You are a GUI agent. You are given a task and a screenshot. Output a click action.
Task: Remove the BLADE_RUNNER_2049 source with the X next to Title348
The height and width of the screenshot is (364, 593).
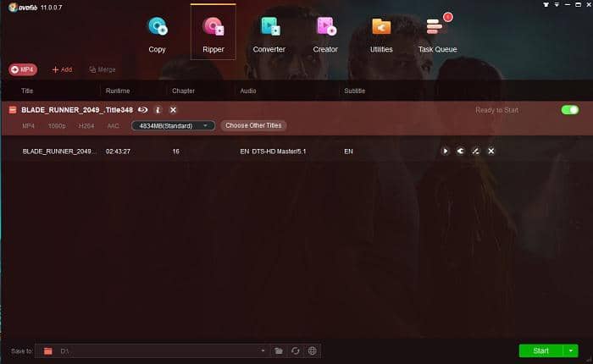pyautogui.click(x=173, y=109)
